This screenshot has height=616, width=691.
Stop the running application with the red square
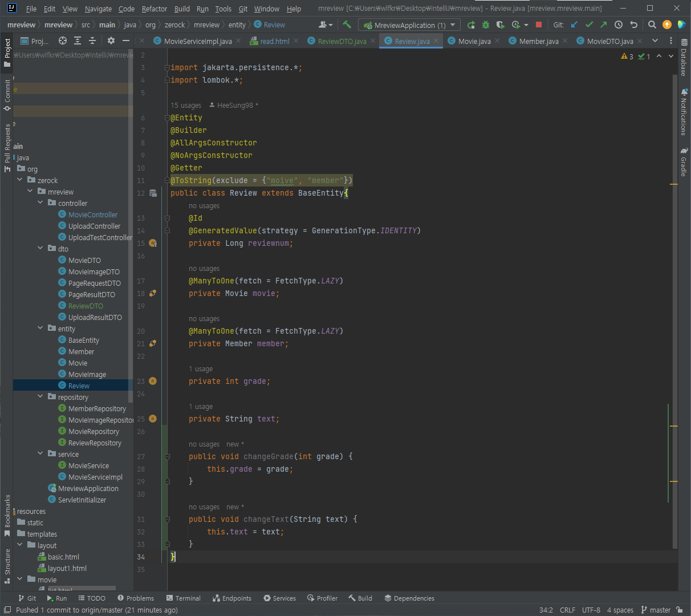point(539,25)
